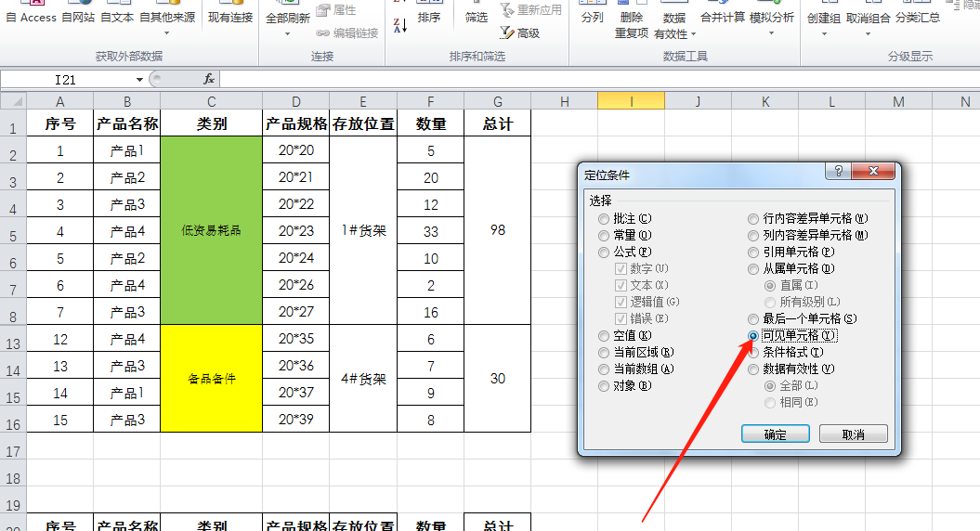Click the total cell showing 98

[498, 230]
